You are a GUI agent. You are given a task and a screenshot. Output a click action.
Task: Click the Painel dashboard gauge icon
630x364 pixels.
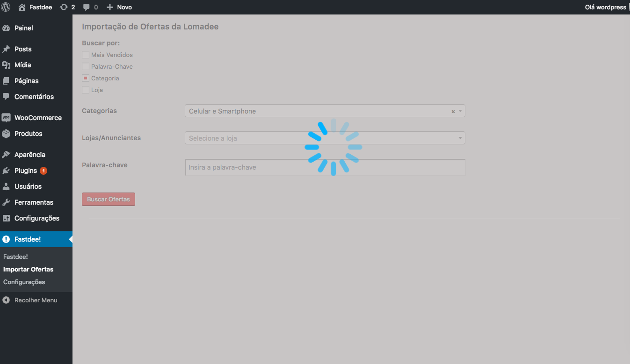(x=6, y=28)
